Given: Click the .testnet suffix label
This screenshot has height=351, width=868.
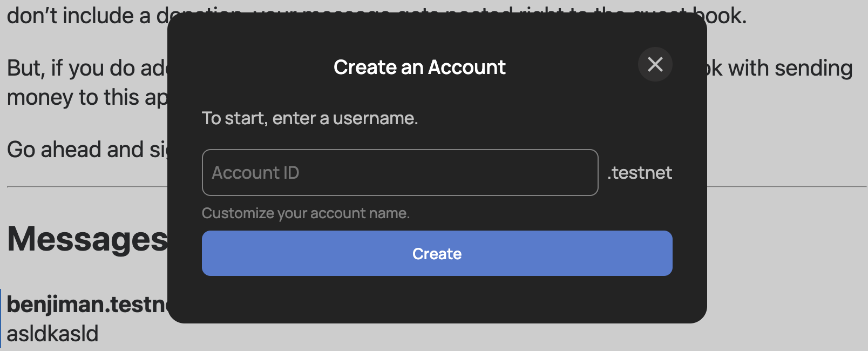Looking at the screenshot, I should [640, 173].
